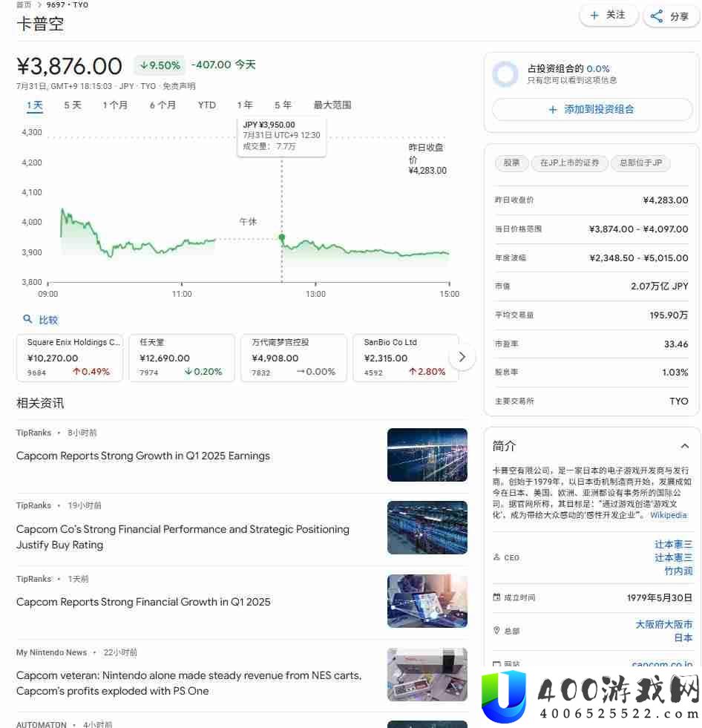Click the share icon beside 分享
This screenshot has width=702, height=728.
(x=657, y=17)
